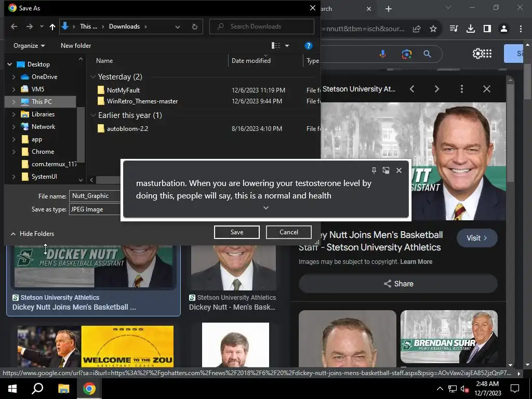Open Google settings gear icon
The height and width of the screenshot is (399, 532).
tap(477, 54)
